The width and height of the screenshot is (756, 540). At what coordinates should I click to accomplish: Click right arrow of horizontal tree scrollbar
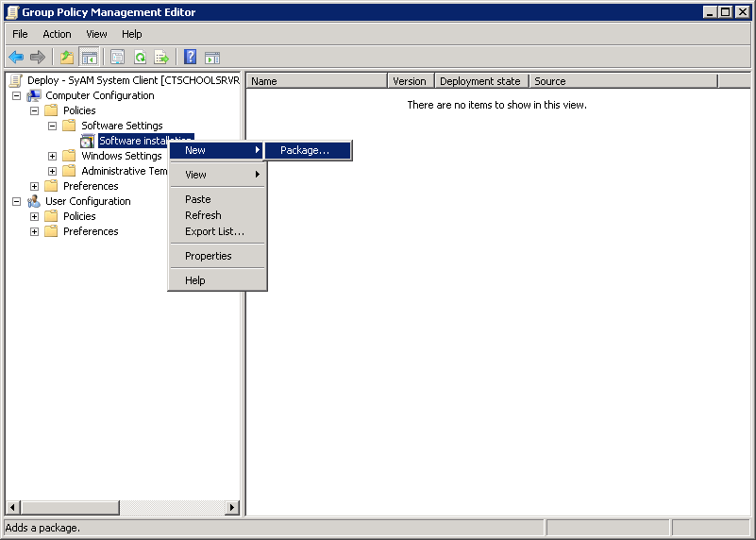point(232,508)
